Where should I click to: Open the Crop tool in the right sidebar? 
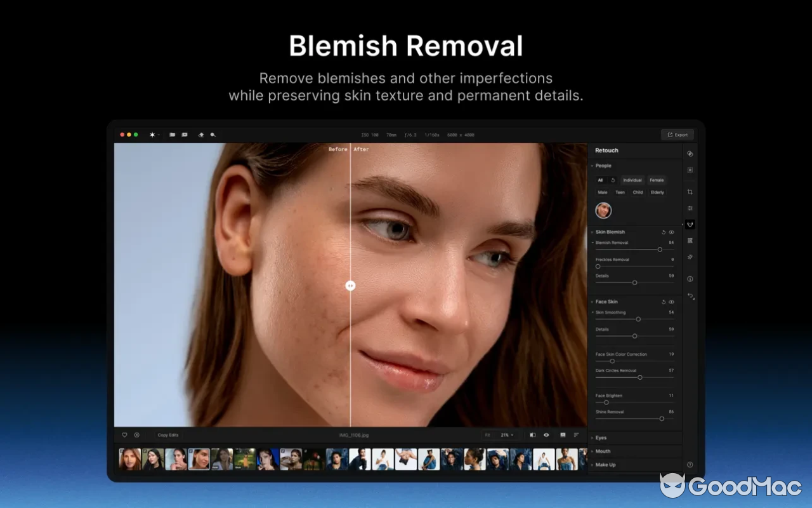point(690,192)
